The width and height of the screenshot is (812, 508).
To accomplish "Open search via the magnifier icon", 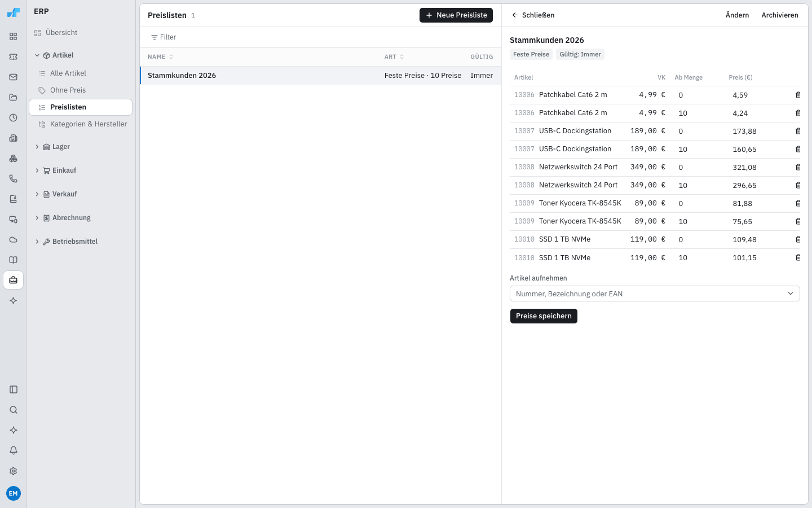I will [x=14, y=410].
